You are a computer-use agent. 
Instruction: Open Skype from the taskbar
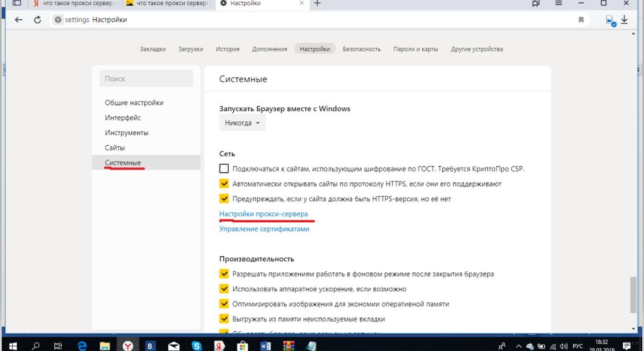[197, 346]
